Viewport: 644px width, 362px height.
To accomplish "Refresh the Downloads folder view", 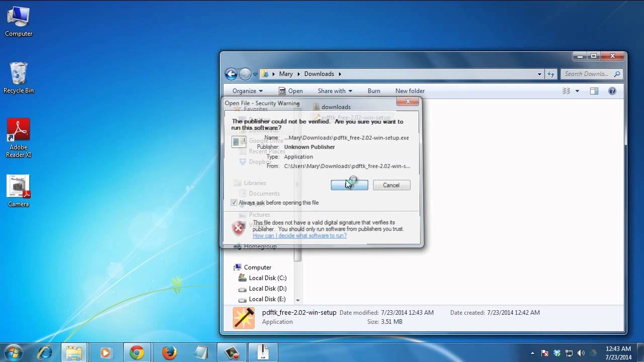I will coord(550,74).
